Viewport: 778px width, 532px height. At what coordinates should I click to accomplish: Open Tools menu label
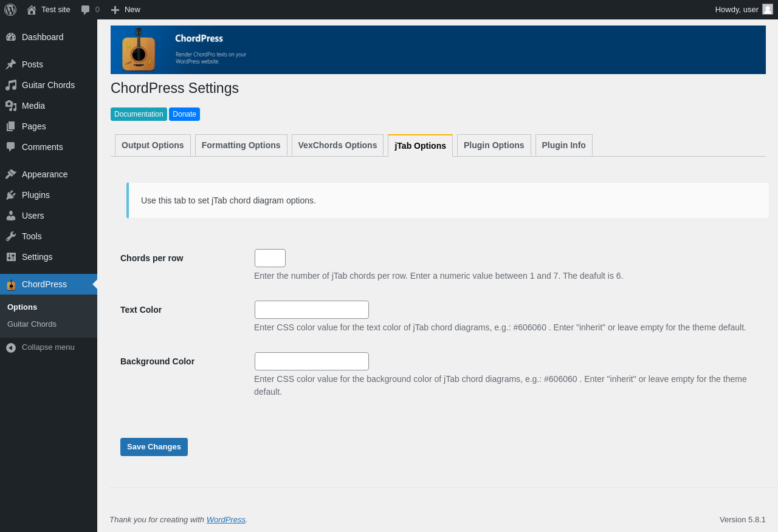point(32,236)
